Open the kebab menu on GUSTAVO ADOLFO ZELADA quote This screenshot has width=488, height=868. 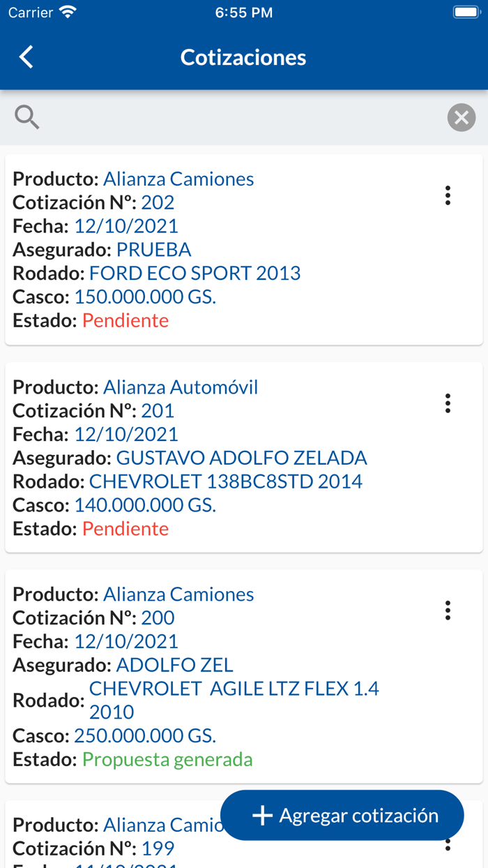(x=448, y=403)
